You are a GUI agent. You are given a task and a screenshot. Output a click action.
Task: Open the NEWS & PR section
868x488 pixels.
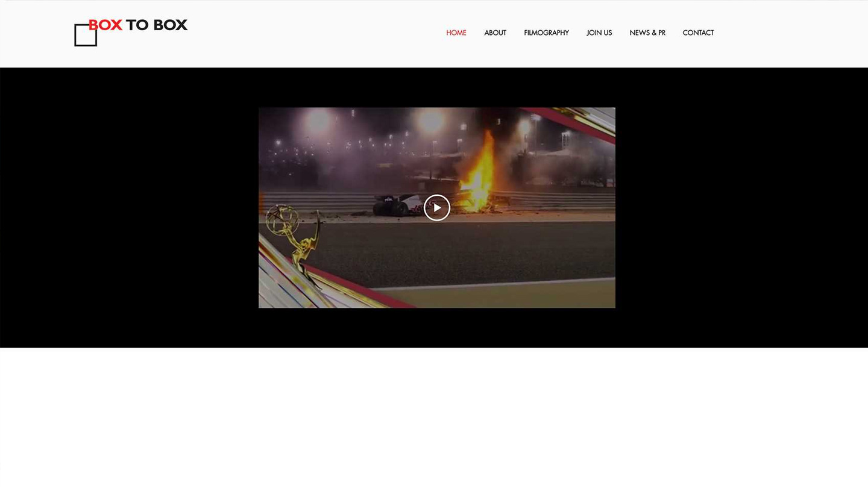[x=647, y=33]
